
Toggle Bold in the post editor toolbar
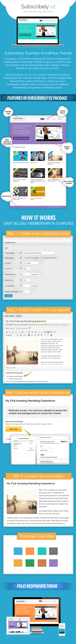click(x=7, y=332)
